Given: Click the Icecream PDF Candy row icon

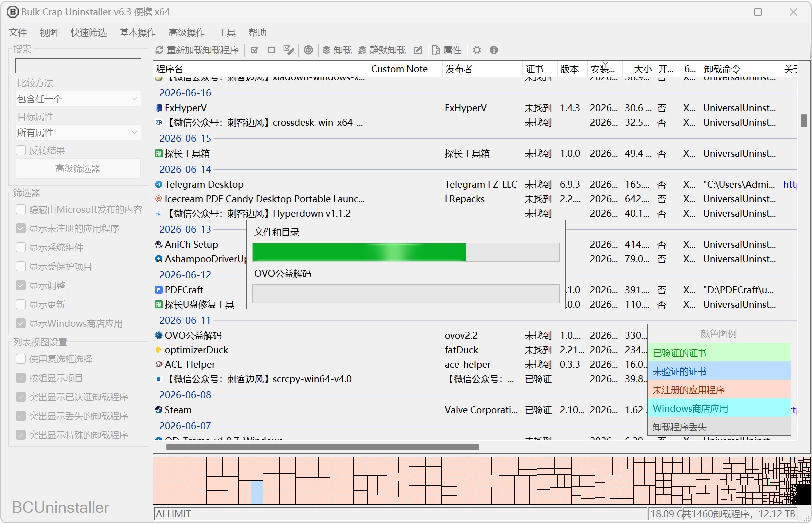Looking at the screenshot, I should pos(159,199).
